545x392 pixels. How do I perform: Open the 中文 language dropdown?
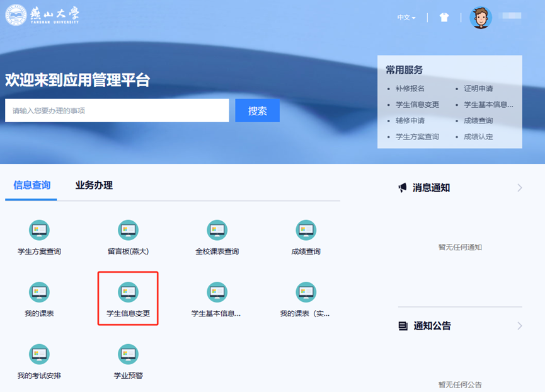[406, 18]
